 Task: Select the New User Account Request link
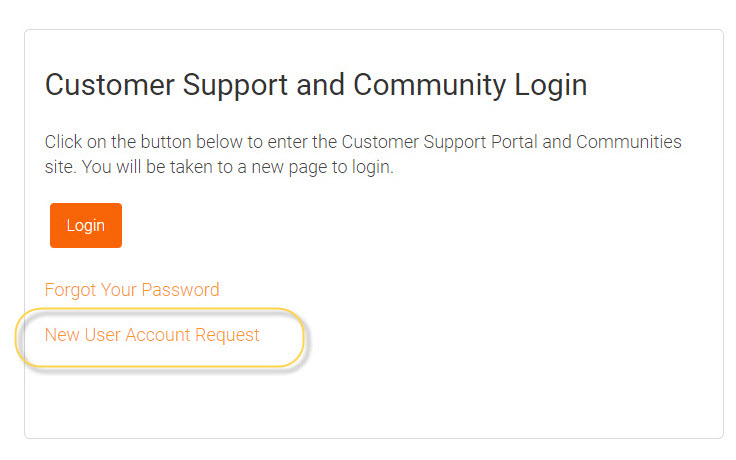152,335
